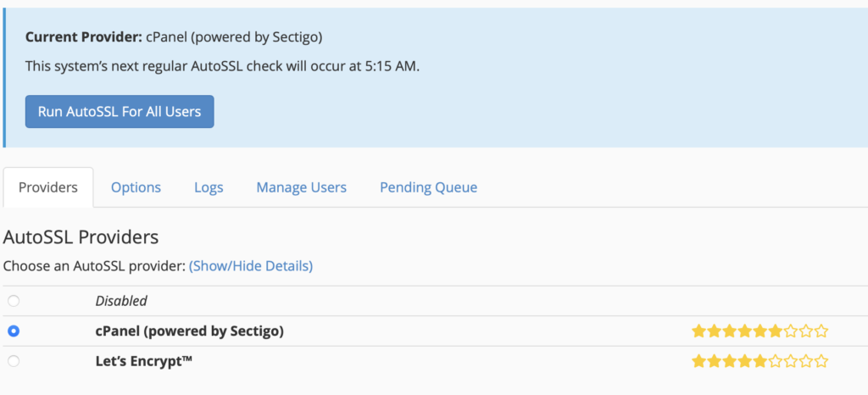Go to the Manage Users tab
868x395 pixels.
pos(301,187)
